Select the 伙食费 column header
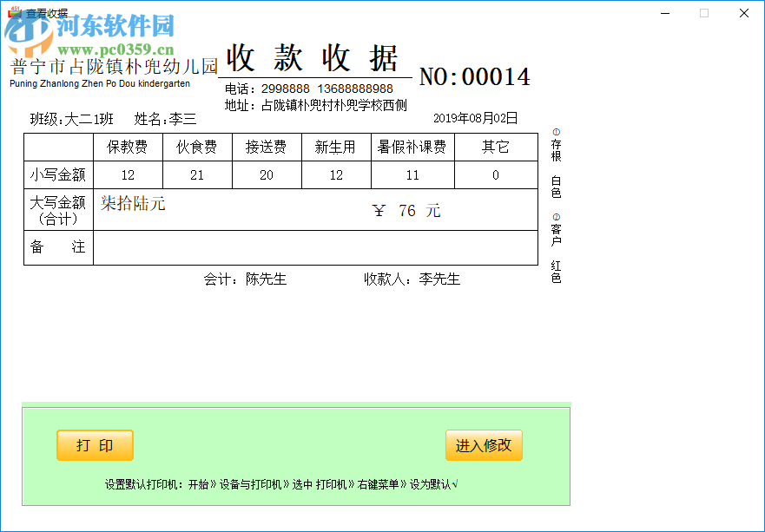This screenshot has height=532, width=765. pyautogui.click(x=197, y=147)
